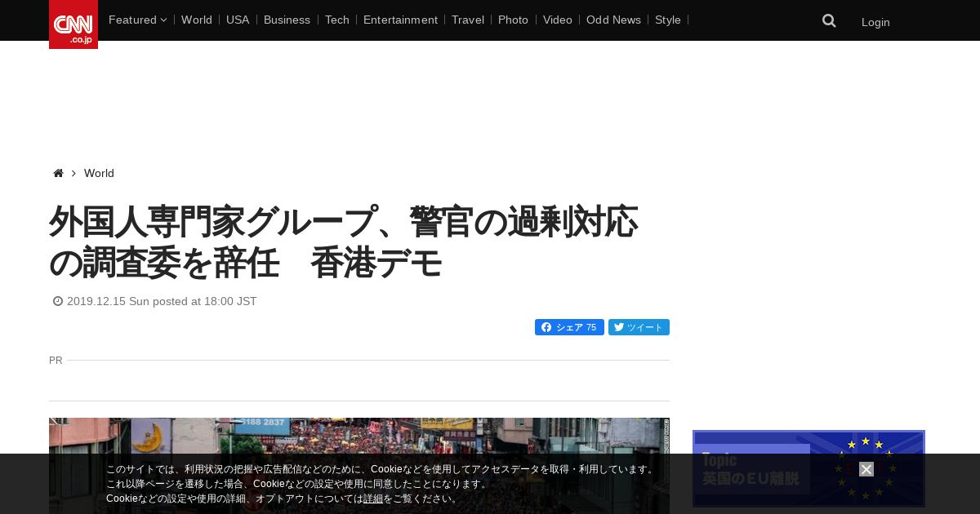The height and width of the screenshot is (514, 980).
Task: Click the home icon in breadcrumb
Action: point(58,173)
